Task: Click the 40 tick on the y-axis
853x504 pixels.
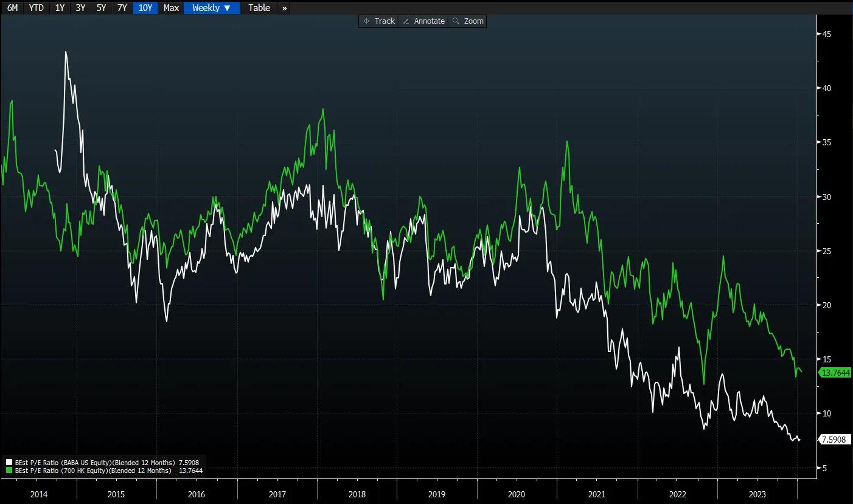Action: 827,88
